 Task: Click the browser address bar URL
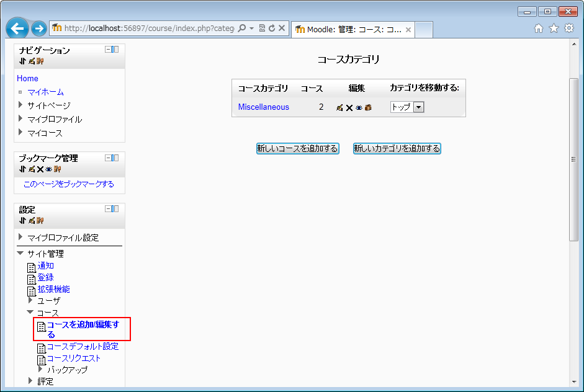pos(149,28)
